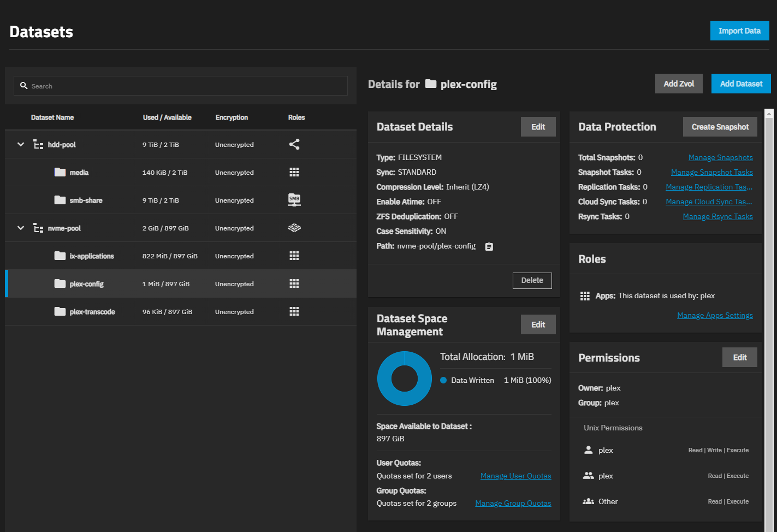Click the roles icon in nvme-pool row
The image size is (777, 532).
(294, 228)
